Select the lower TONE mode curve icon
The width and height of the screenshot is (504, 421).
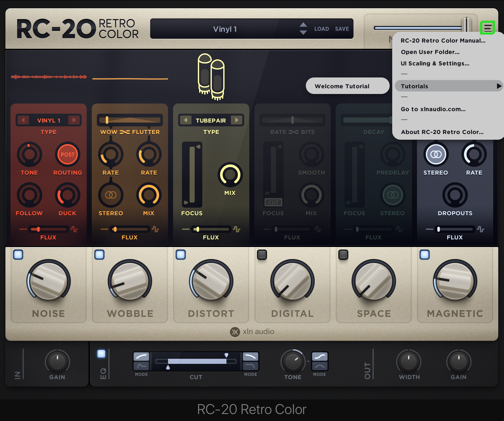(x=319, y=366)
